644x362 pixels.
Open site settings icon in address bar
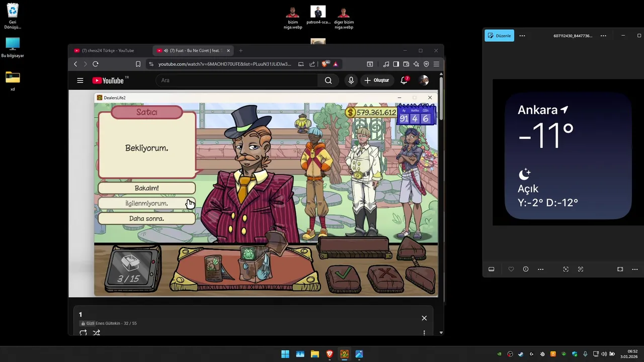(150, 64)
